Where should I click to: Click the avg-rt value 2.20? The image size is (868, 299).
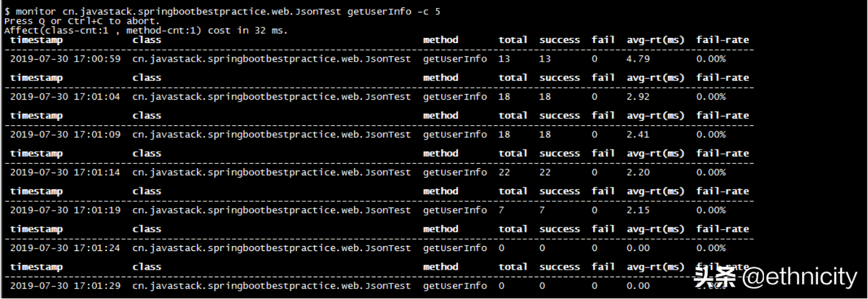(x=638, y=173)
